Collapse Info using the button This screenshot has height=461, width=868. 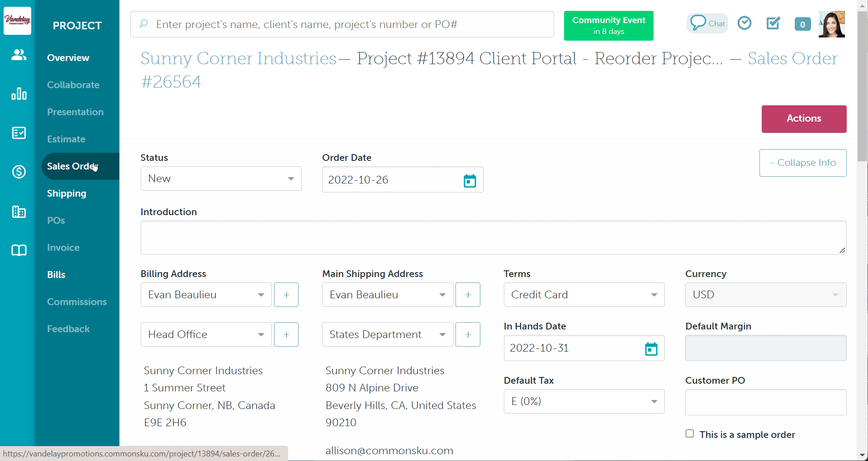[802, 163]
